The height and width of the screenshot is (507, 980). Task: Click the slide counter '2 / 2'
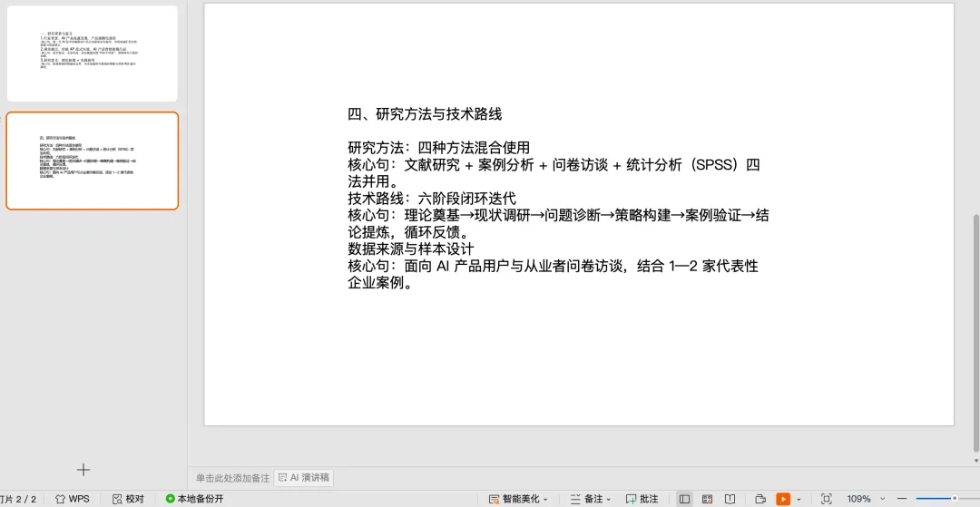[x=25, y=499]
